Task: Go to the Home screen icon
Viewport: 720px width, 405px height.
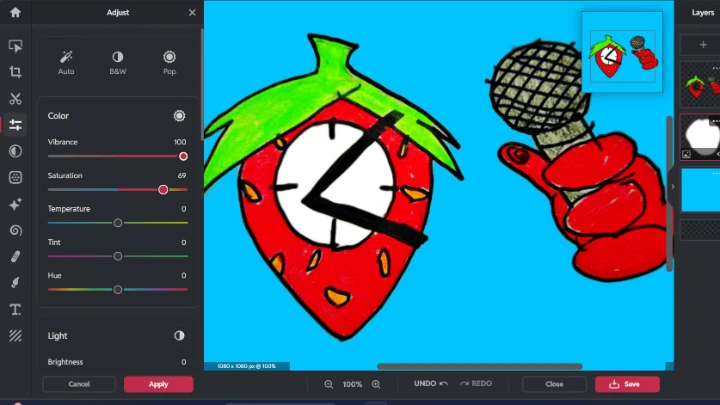Action: point(15,12)
